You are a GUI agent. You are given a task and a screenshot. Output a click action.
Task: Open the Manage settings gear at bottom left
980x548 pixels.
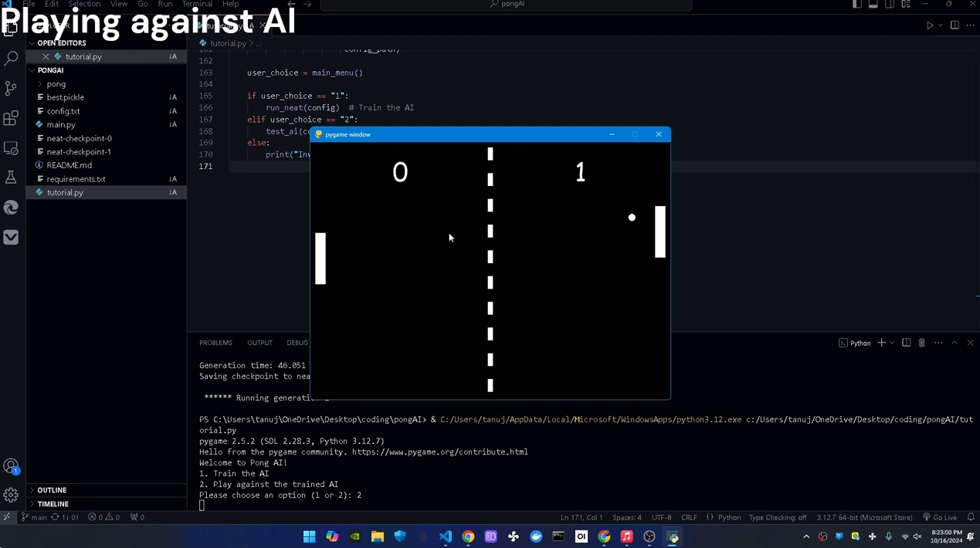coord(11,495)
